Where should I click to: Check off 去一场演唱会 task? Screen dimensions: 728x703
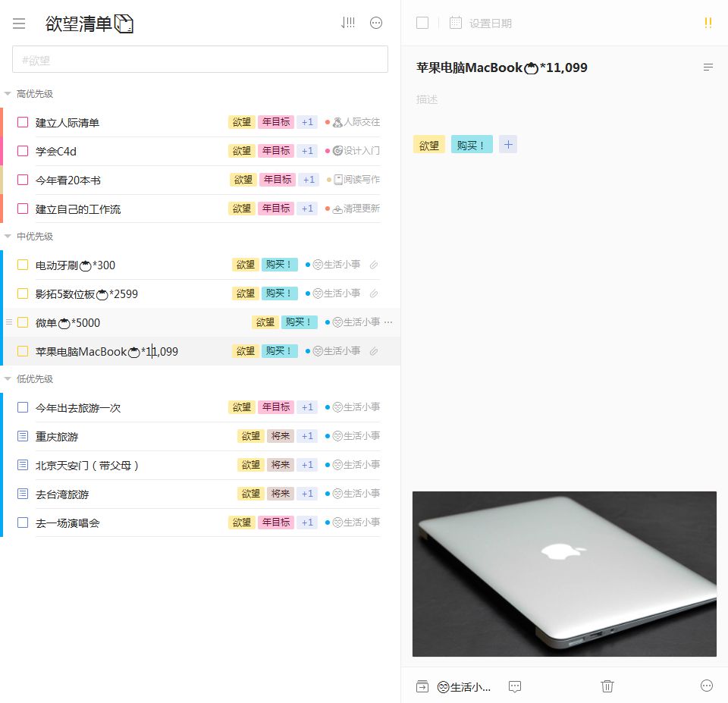tap(22, 523)
